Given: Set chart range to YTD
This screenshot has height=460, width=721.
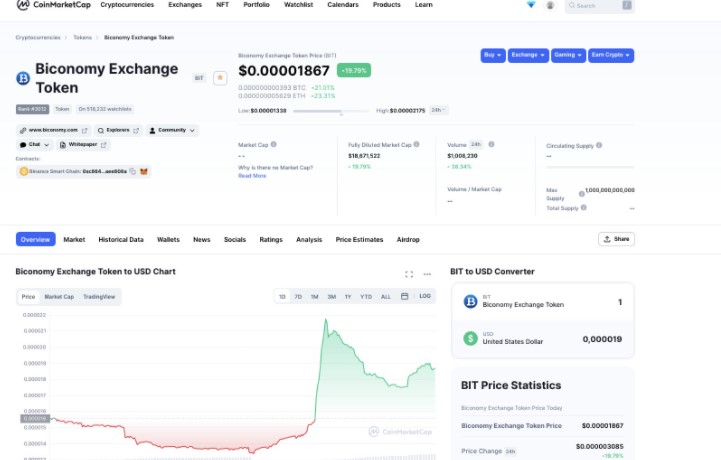Looking at the screenshot, I should pyautogui.click(x=366, y=297).
